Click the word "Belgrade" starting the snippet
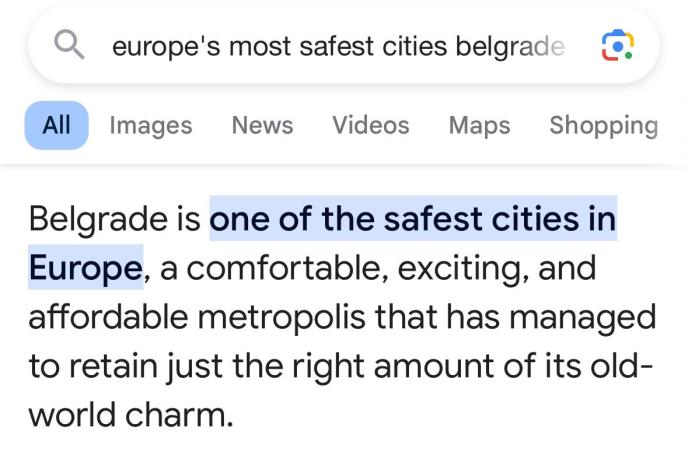Viewport: 688px width, 466px height. 100,218
